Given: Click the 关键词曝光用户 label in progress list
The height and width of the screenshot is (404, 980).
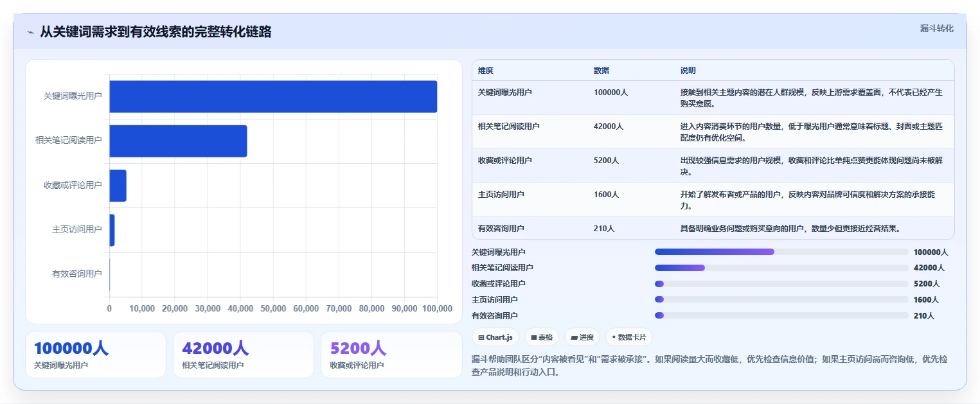Looking at the screenshot, I should pos(499,252).
